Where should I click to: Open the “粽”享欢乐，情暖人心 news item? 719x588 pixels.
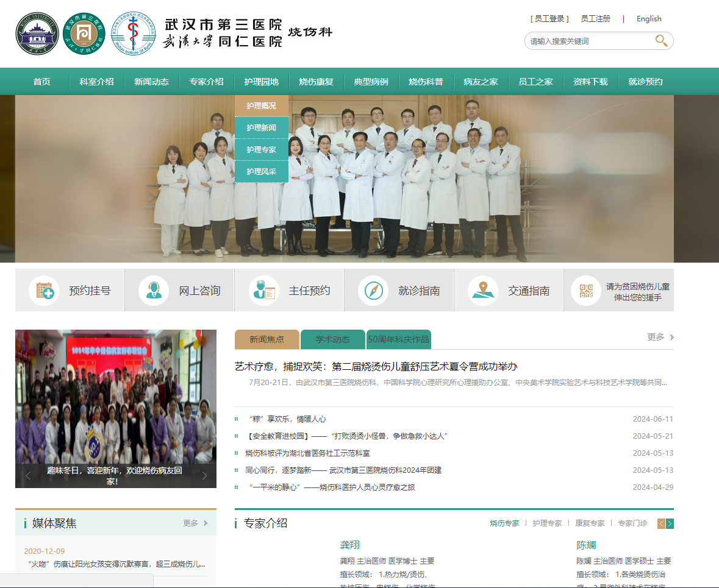287,419
